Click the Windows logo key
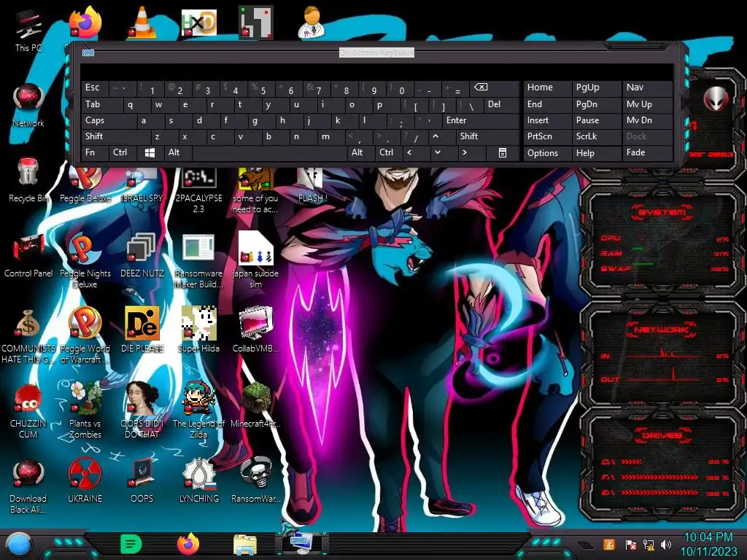The width and height of the screenshot is (747, 560). point(150,153)
